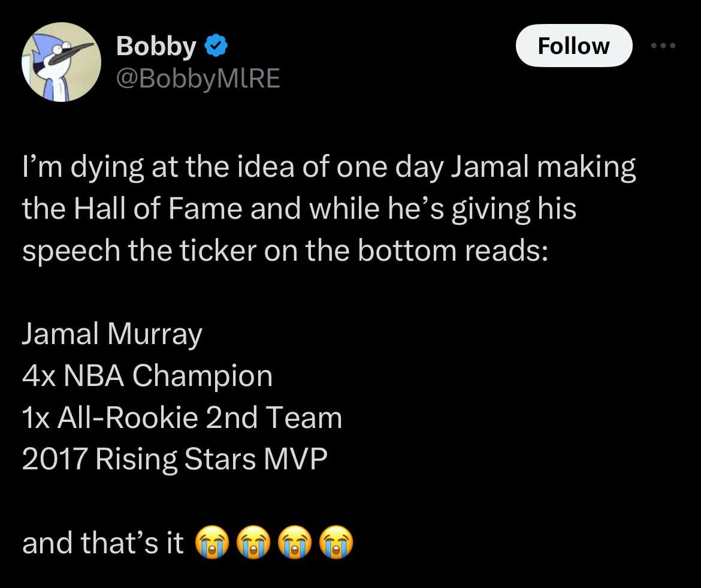
Task: Click the words "bottom reads:"
Action: (452, 252)
